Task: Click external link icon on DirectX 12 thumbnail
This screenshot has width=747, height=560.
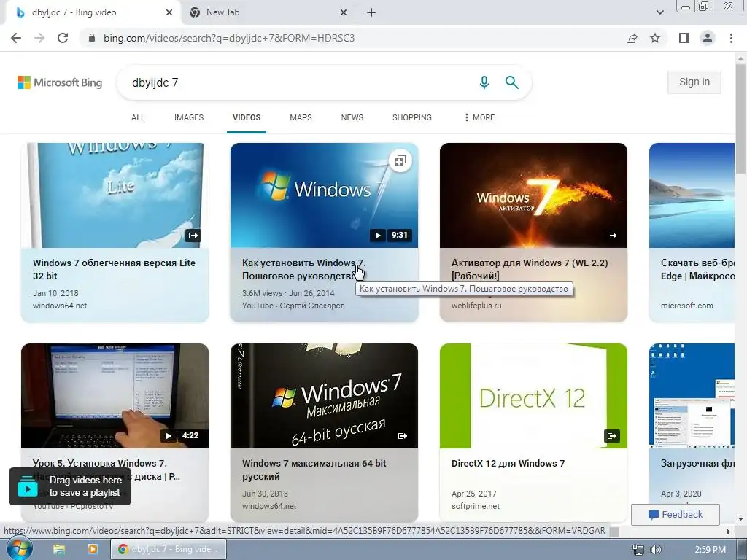Action: click(612, 436)
